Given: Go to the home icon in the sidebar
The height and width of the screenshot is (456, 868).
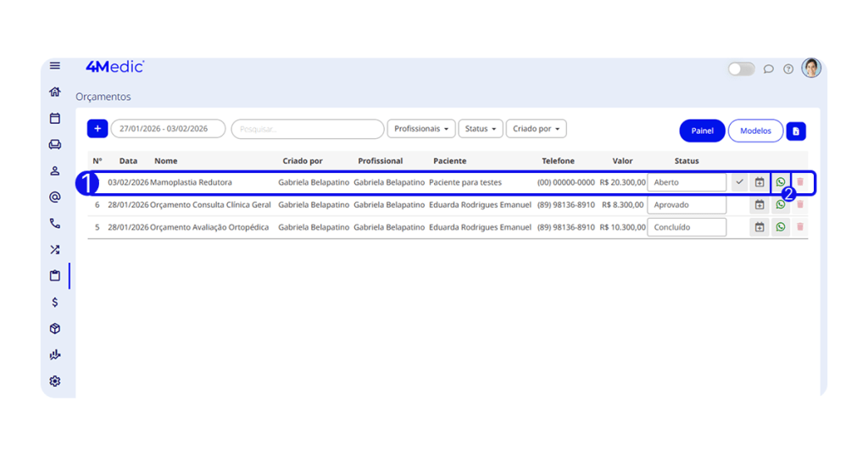Looking at the screenshot, I should click(x=55, y=92).
